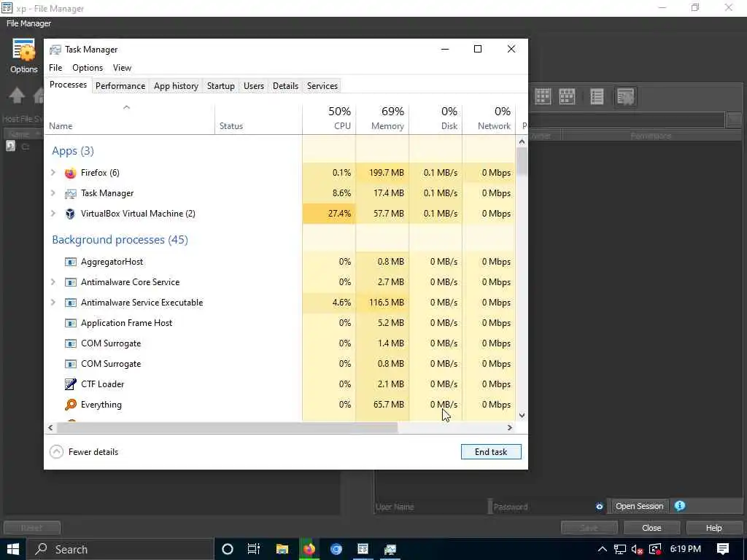747x560 pixels.
Task: Click the Everything magnifier icon
Action: coord(71,405)
